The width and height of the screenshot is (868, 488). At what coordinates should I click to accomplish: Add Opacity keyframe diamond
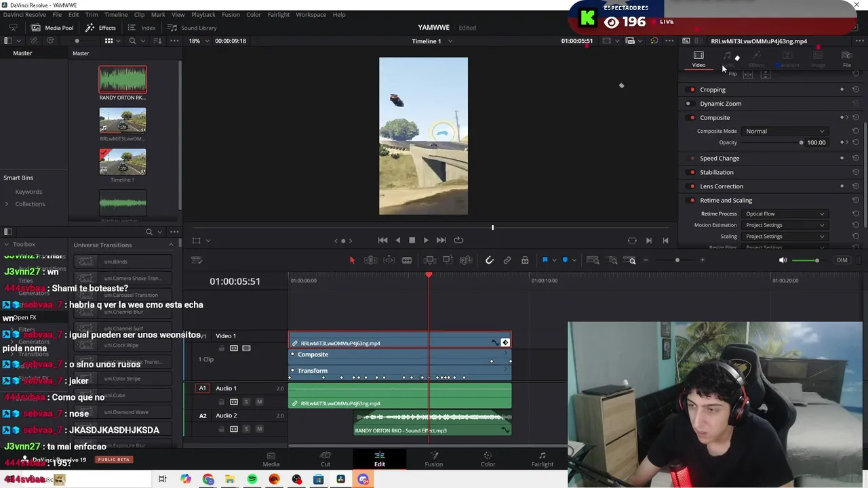click(x=842, y=142)
